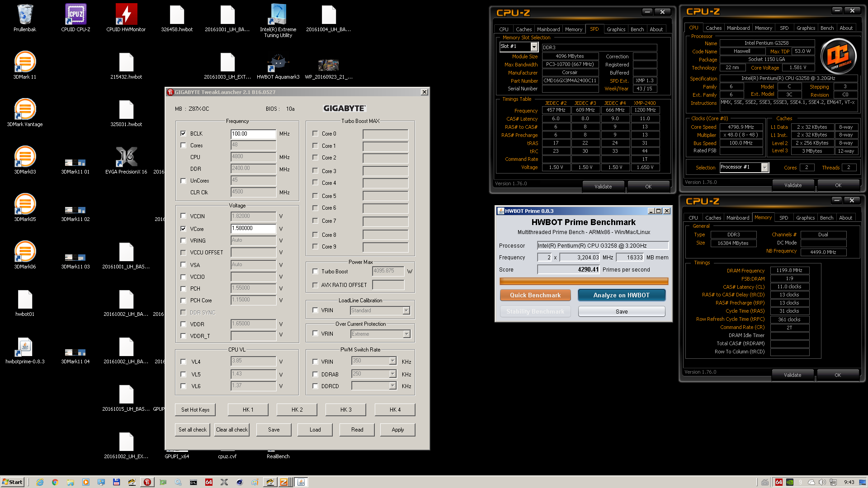Enable the VCCIN voltage checkbox
The image size is (868, 488).
pos(183,216)
